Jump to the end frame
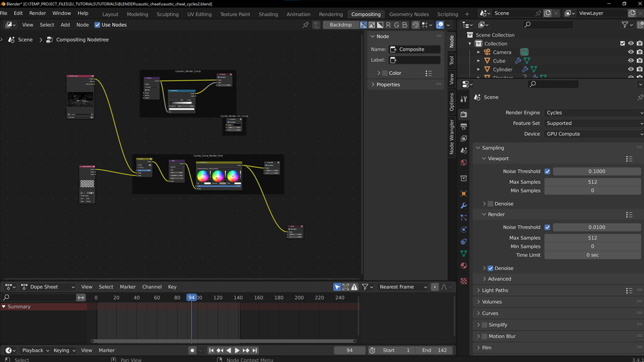This screenshot has height=362, width=644. [254, 350]
